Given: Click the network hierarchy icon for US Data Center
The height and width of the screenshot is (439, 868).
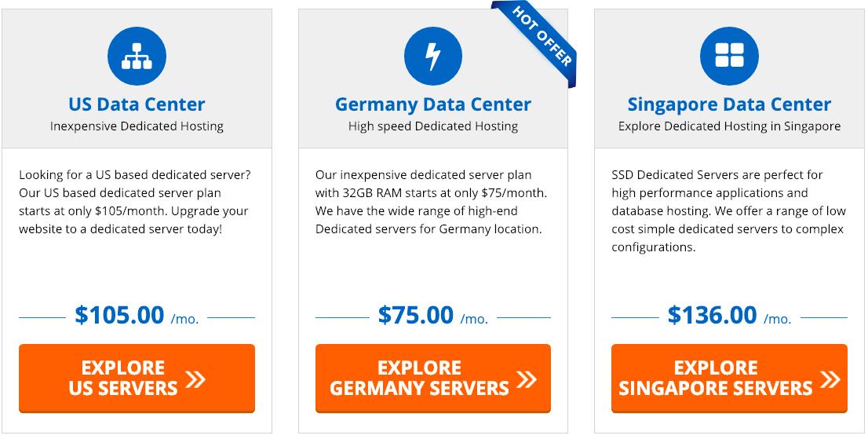Looking at the screenshot, I should pos(137,56).
